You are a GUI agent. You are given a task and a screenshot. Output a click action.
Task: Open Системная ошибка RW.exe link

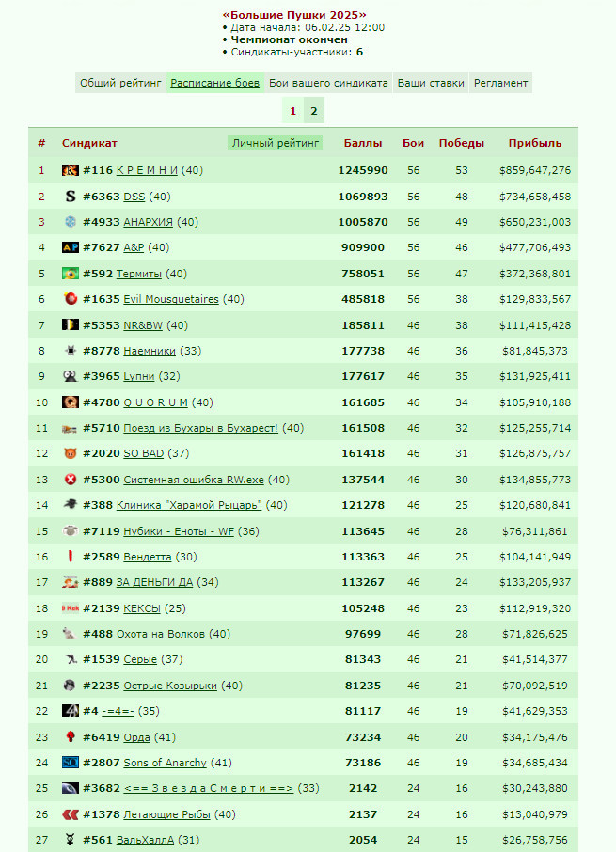pos(194,480)
